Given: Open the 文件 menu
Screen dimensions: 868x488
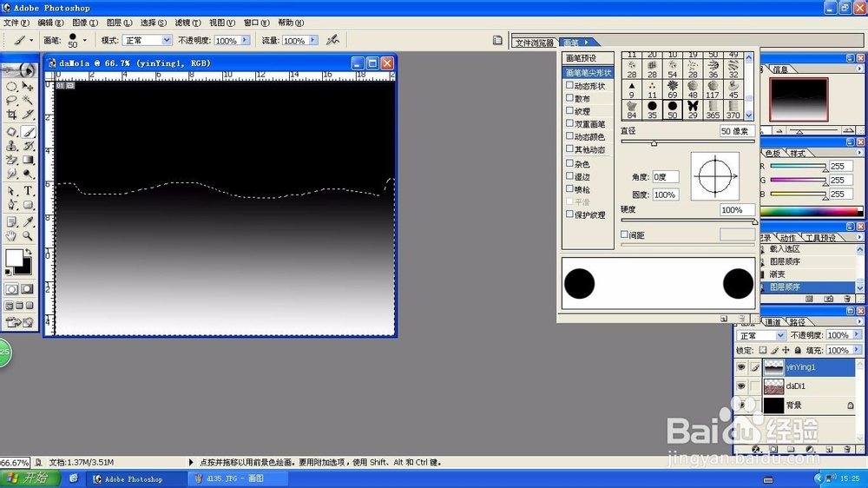Looking at the screenshot, I should coord(16,23).
